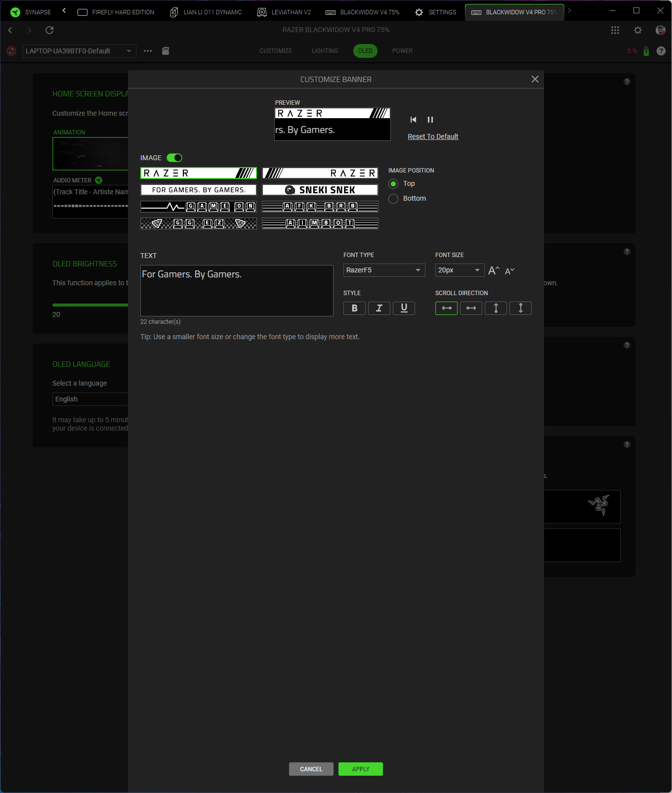672x793 pixels.
Task: Click help icon for Home Screen Display
Action: tap(627, 82)
